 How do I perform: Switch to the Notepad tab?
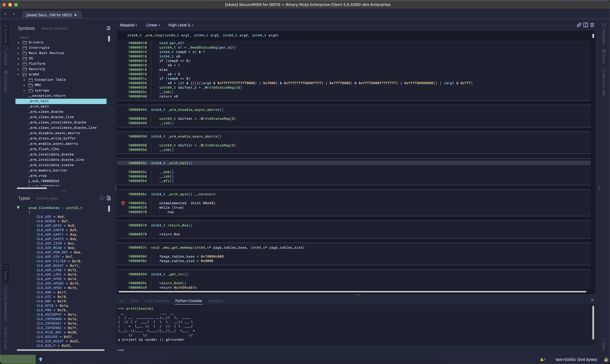click(x=215, y=301)
